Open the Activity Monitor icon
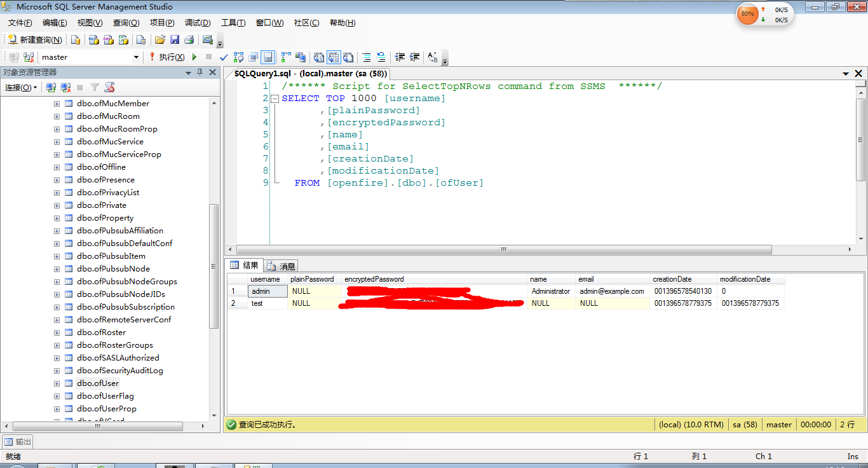Viewport: 868px width, 468px height. click(x=208, y=39)
